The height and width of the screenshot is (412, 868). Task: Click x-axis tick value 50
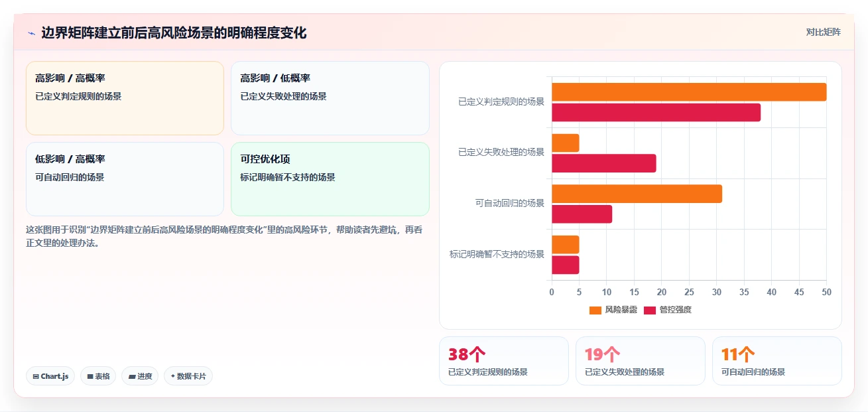tap(826, 292)
